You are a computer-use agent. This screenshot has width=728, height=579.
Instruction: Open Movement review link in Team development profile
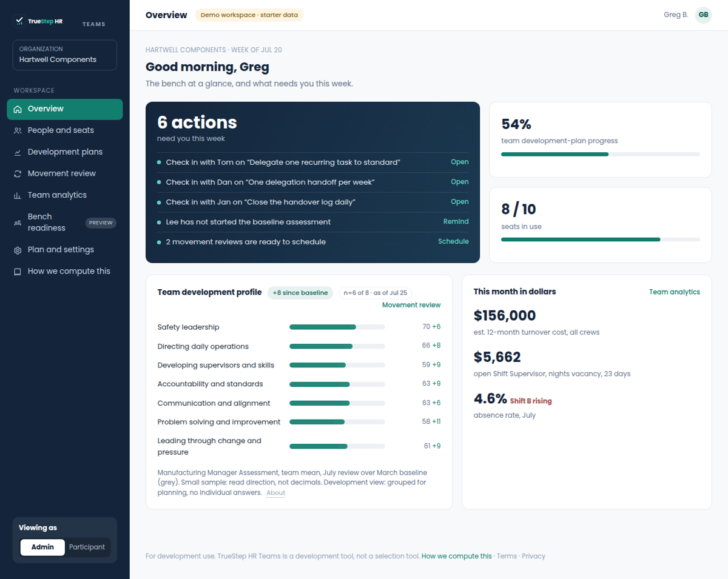(411, 305)
